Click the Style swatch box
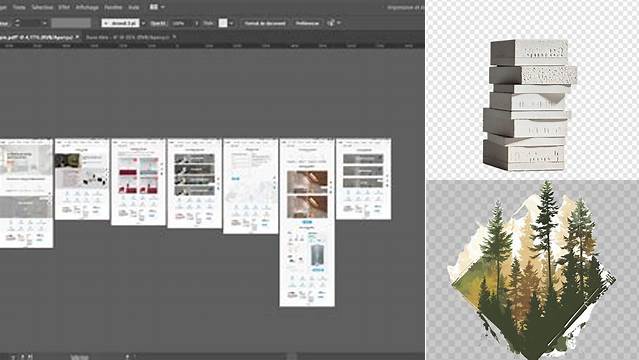Viewport: 639px width, 360px height. pyautogui.click(x=223, y=23)
